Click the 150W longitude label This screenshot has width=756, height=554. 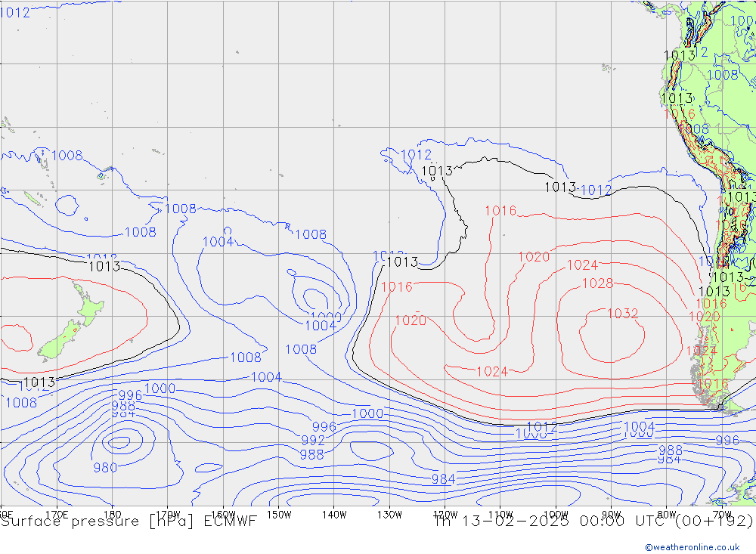pyautogui.click(x=279, y=515)
